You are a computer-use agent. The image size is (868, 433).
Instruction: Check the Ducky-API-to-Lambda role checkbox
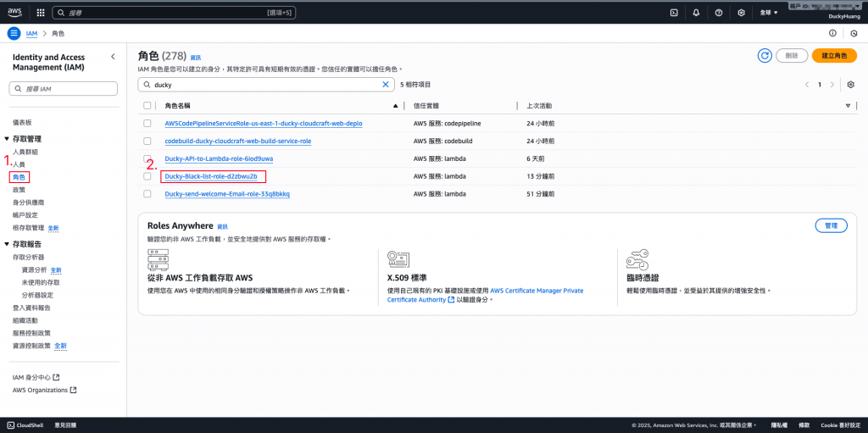tap(147, 158)
